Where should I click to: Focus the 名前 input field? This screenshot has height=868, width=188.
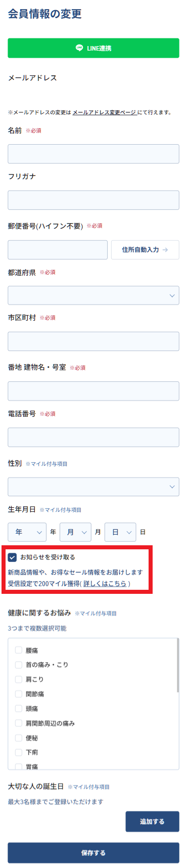(x=93, y=154)
